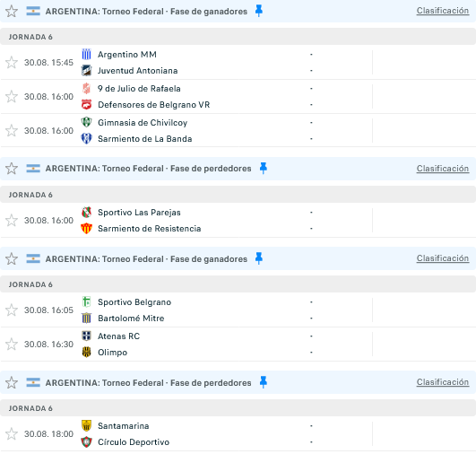Click the Santamarina team crest
This screenshot has height=454, width=476.
click(87, 426)
